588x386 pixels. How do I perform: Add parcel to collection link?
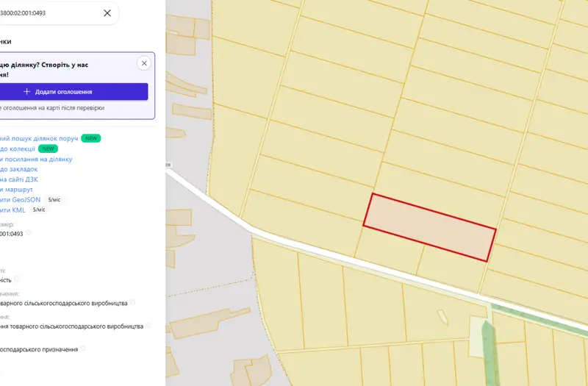[17, 149]
